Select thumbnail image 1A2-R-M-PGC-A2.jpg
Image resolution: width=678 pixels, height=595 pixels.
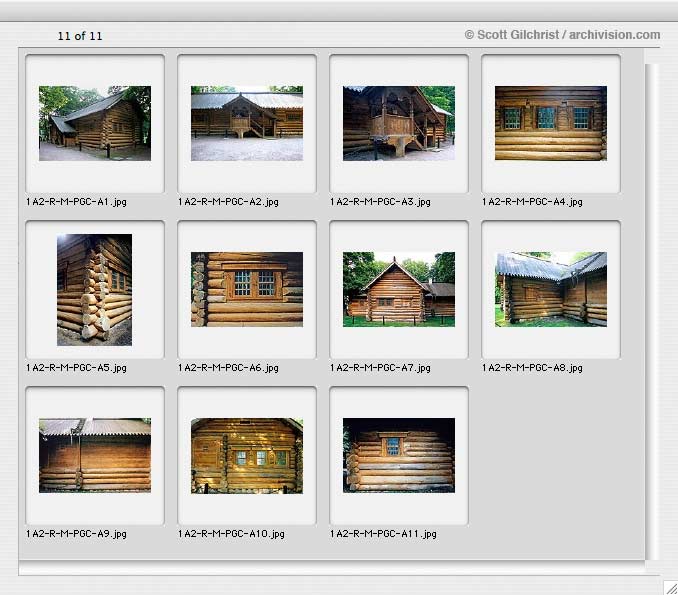click(x=247, y=123)
